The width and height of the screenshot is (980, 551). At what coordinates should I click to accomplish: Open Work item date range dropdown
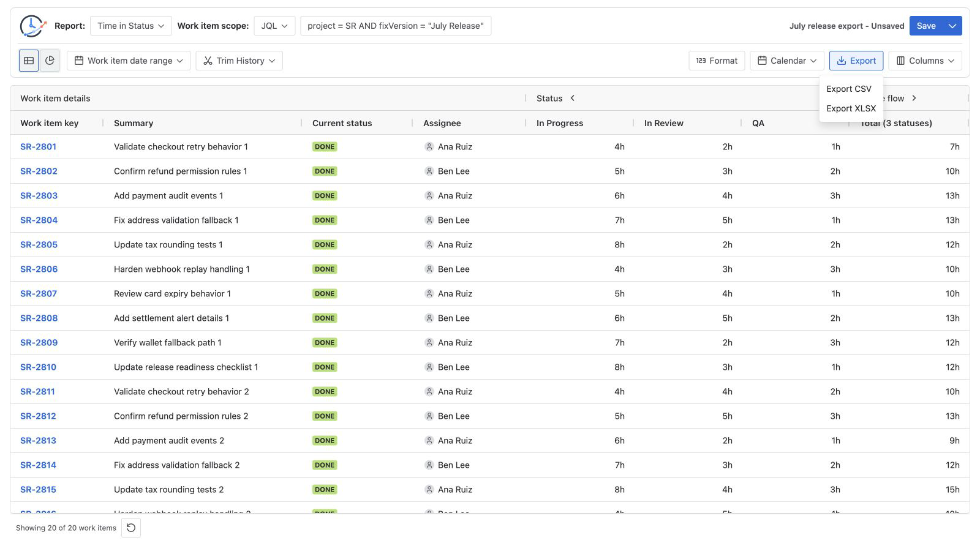[x=129, y=61]
